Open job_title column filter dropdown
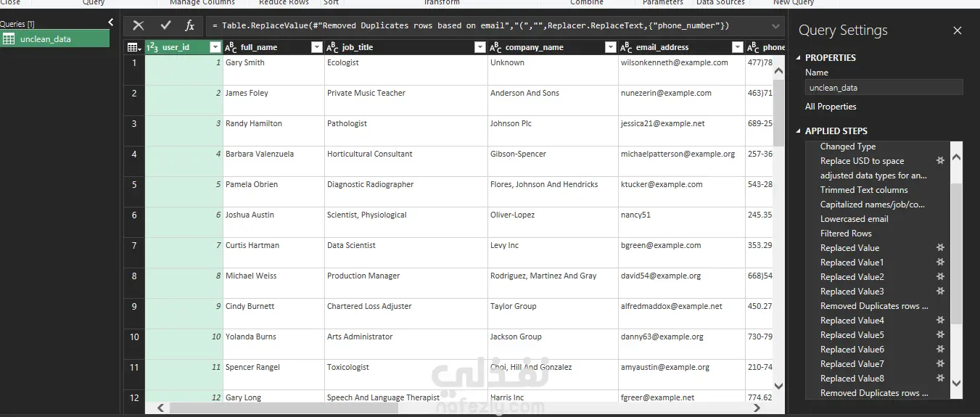This screenshot has height=417, width=980. coord(479,47)
